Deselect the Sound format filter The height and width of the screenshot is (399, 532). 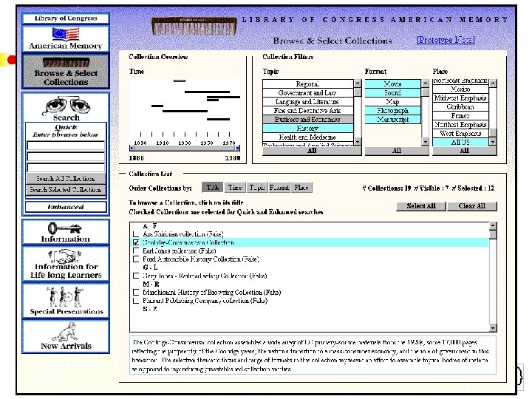click(393, 92)
